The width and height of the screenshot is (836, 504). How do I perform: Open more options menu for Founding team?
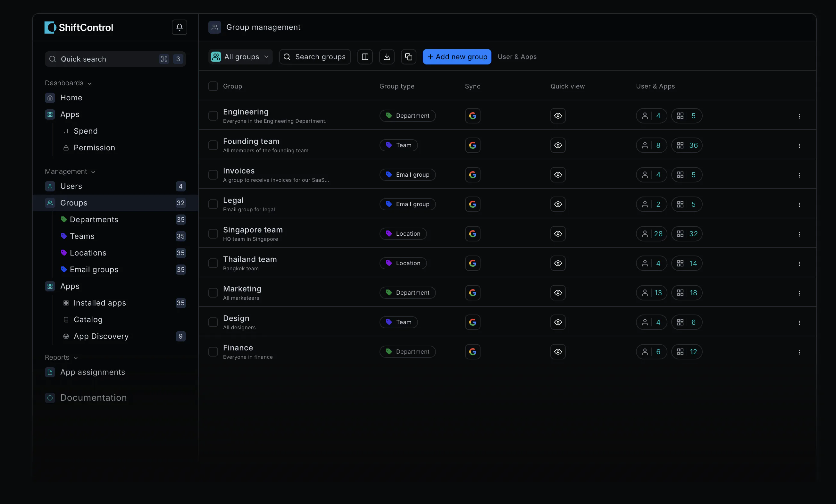point(799,146)
